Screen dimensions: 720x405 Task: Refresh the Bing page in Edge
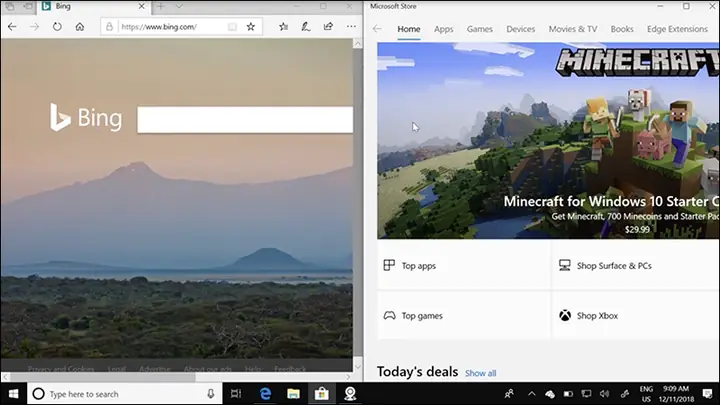point(57,27)
